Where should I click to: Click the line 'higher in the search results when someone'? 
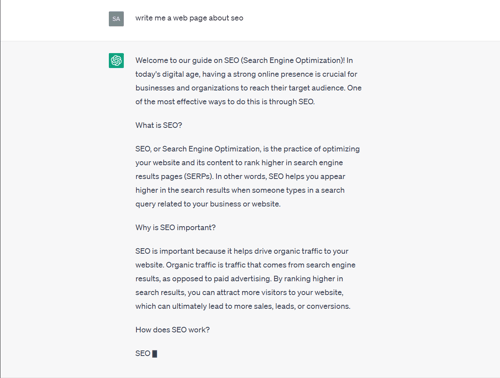coord(240,190)
